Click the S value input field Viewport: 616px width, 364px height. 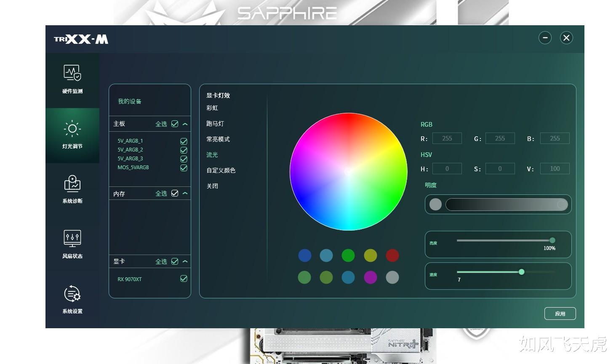pyautogui.click(x=500, y=169)
